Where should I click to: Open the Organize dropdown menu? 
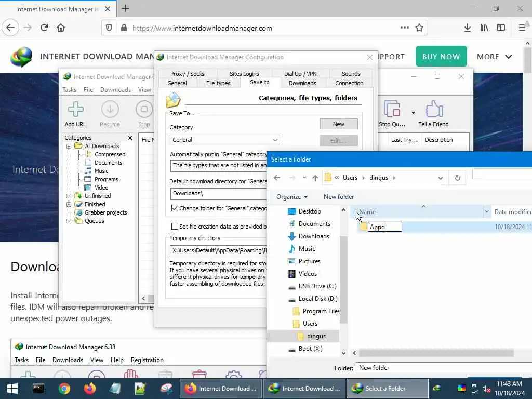[292, 197]
